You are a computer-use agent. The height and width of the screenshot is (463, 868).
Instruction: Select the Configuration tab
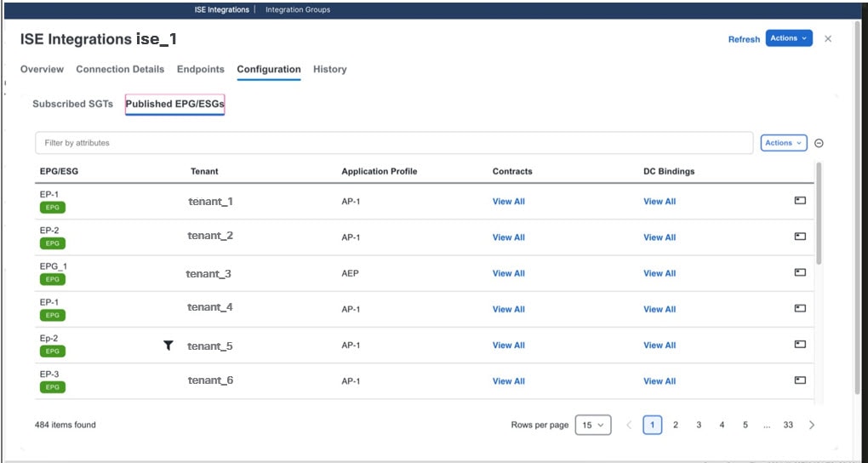(269, 69)
